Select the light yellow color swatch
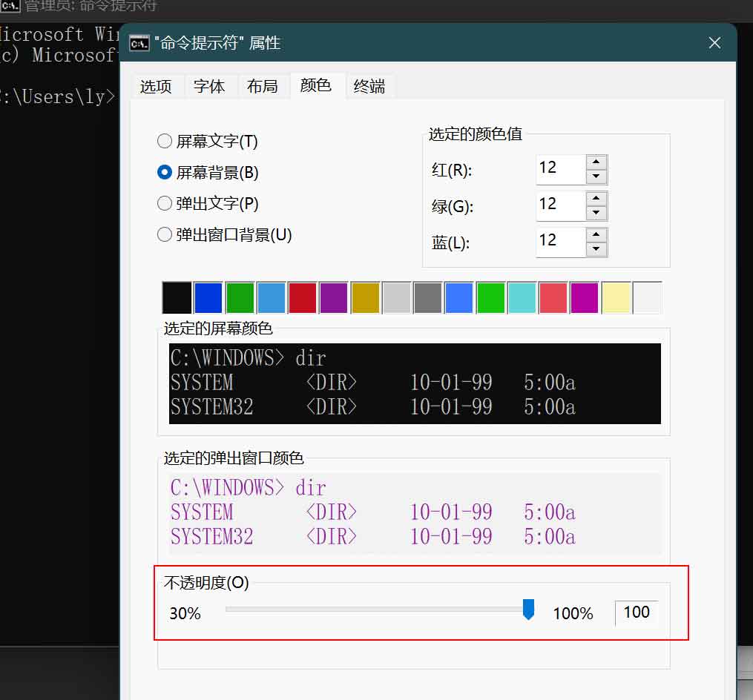753x700 pixels. coord(616,297)
